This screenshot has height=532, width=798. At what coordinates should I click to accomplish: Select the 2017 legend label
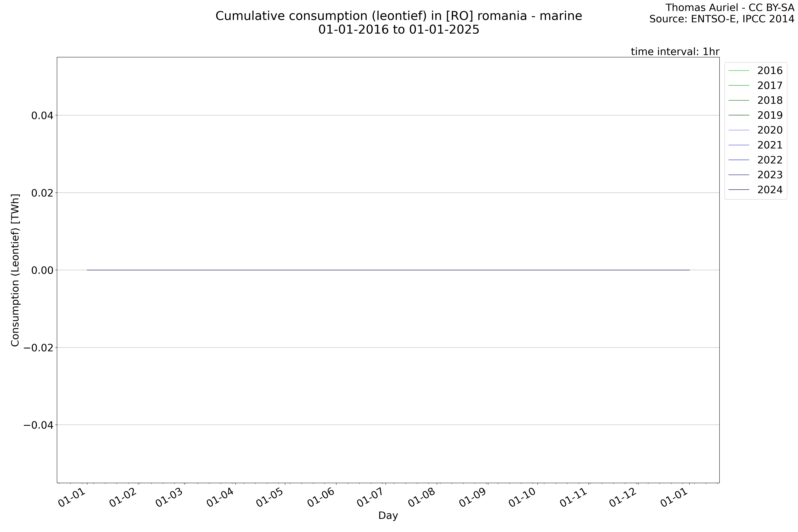[x=770, y=85]
